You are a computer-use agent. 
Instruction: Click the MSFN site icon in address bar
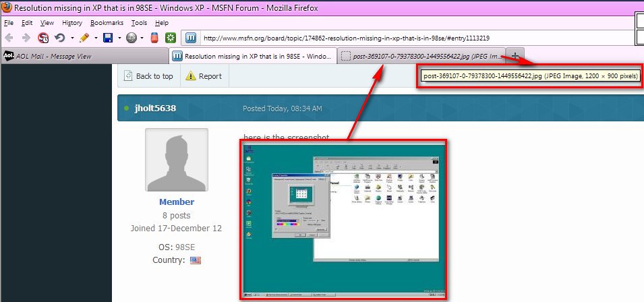pyautogui.click(x=190, y=38)
